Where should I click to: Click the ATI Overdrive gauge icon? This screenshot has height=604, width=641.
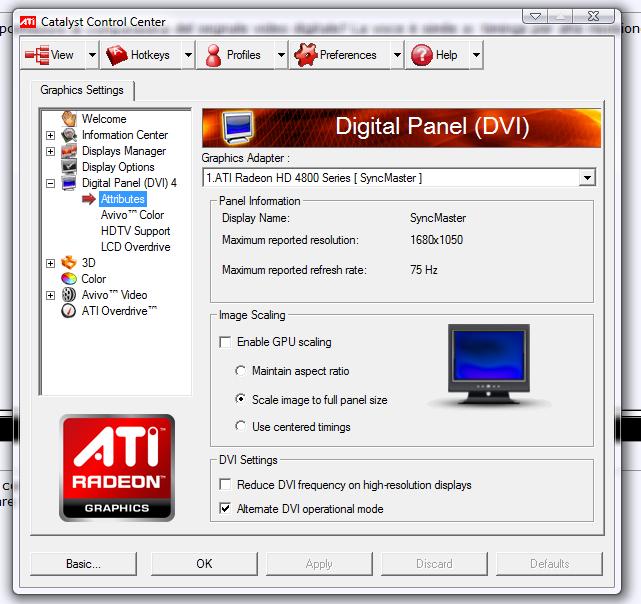(x=69, y=311)
